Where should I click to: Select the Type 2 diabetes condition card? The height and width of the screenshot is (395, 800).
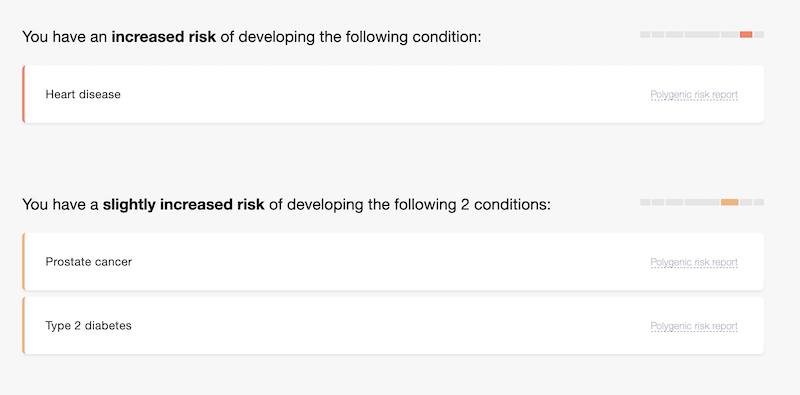tap(393, 326)
